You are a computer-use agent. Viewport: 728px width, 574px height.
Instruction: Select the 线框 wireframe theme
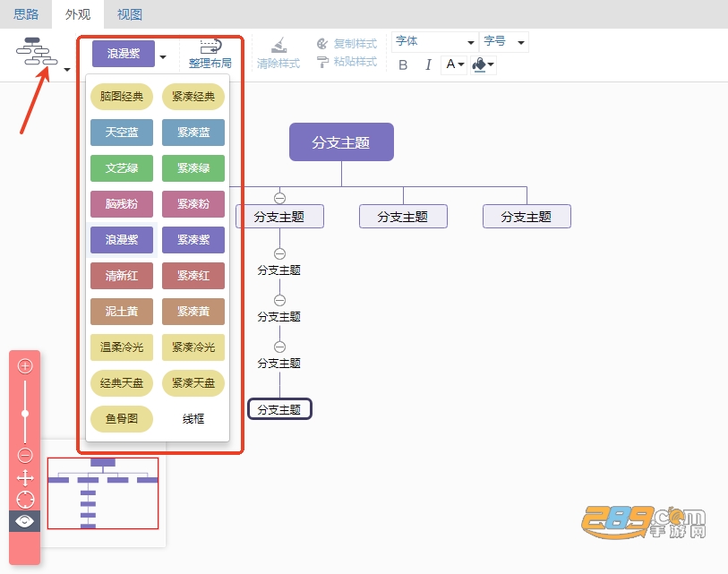point(193,419)
